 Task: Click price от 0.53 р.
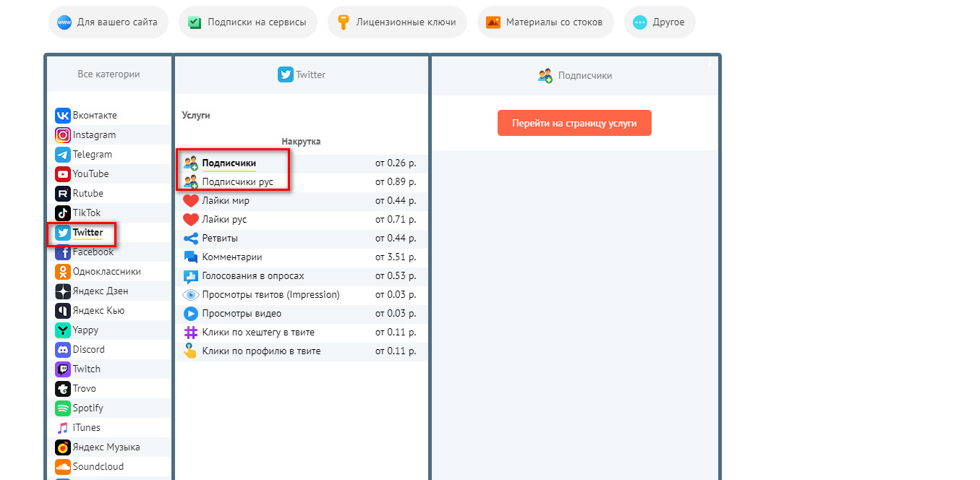coord(396,276)
